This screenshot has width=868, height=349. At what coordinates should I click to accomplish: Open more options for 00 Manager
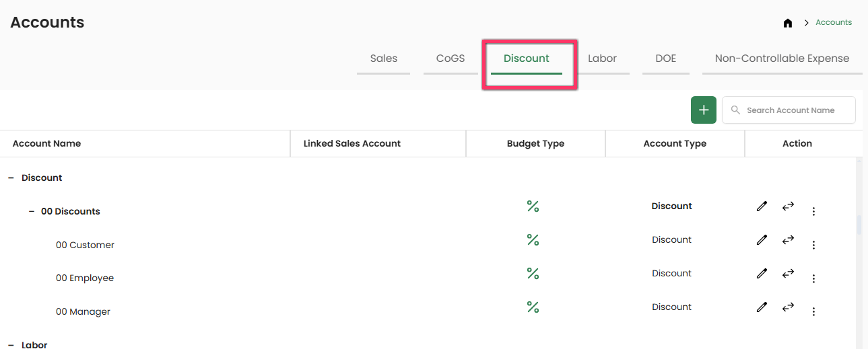(813, 312)
